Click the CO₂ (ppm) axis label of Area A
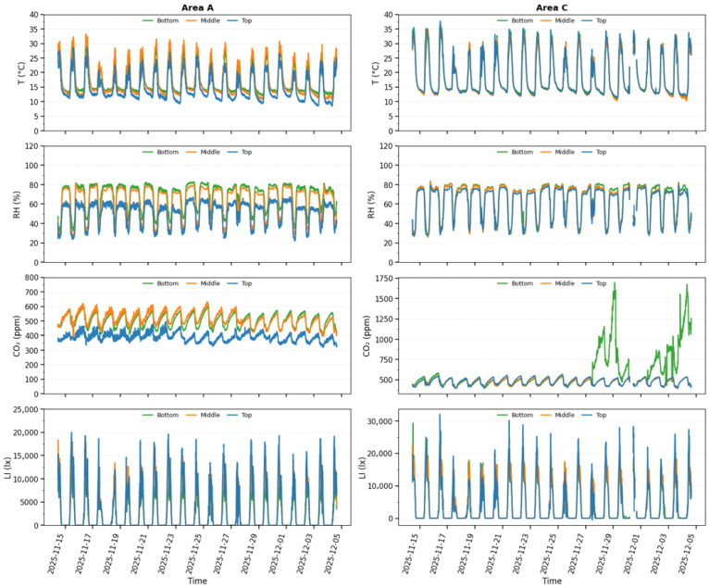The width and height of the screenshot is (709, 588). 17,335
